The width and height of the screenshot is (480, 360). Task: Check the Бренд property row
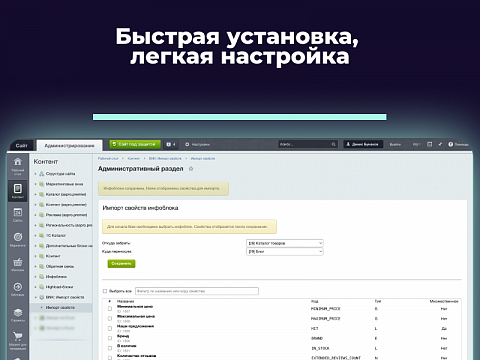[x=110, y=338]
